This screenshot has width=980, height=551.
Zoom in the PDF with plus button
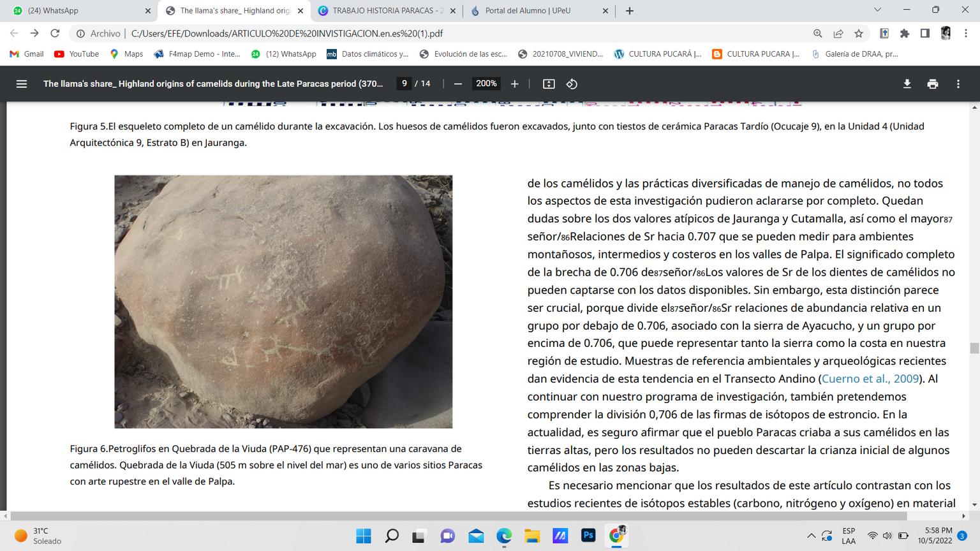pos(515,84)
